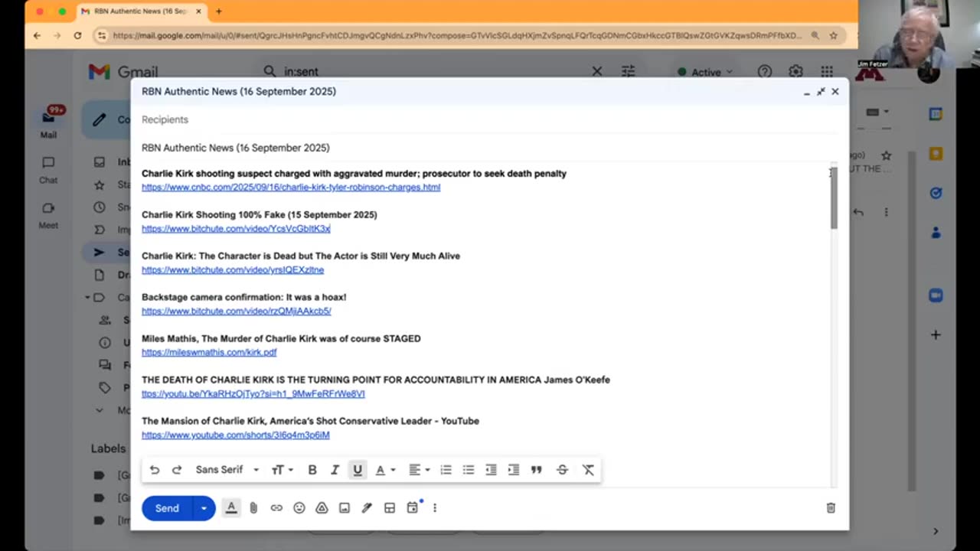Undo the last edit in compose toolbar
The image size is (980, 551).
pyautogui.click(x=155, y=470)
